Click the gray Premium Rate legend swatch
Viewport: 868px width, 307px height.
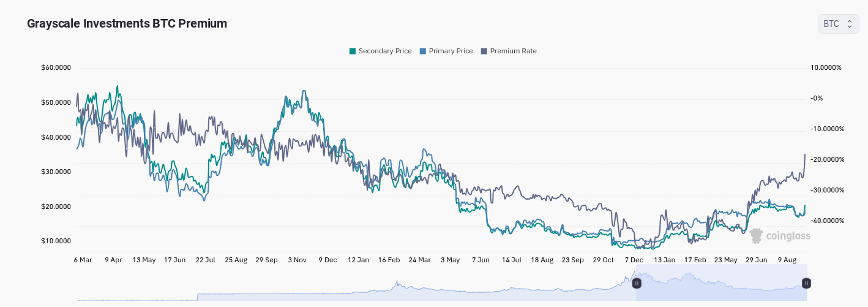tap(484, 51)
